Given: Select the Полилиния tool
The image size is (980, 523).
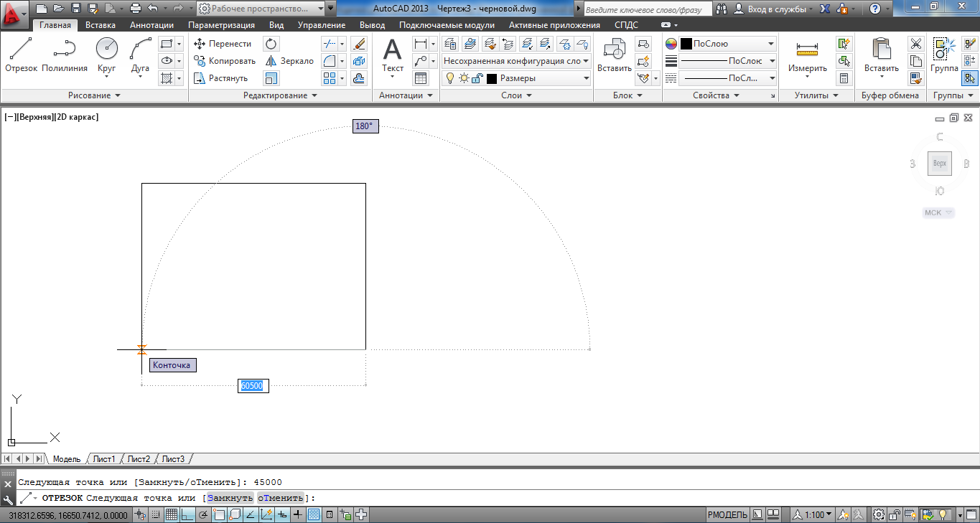Looking at the screenshot, I should tap(65, 56).
